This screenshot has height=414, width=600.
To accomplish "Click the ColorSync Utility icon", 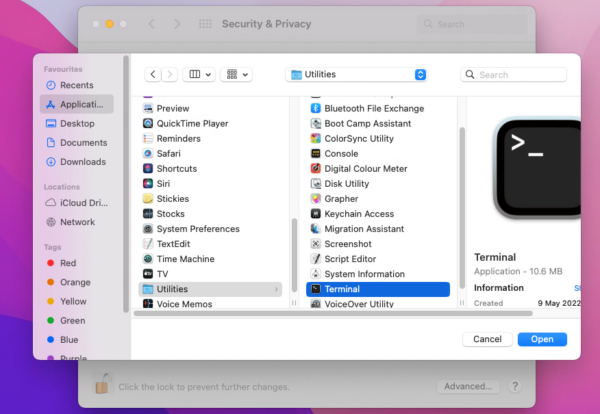I will click(x=315, y=138).
